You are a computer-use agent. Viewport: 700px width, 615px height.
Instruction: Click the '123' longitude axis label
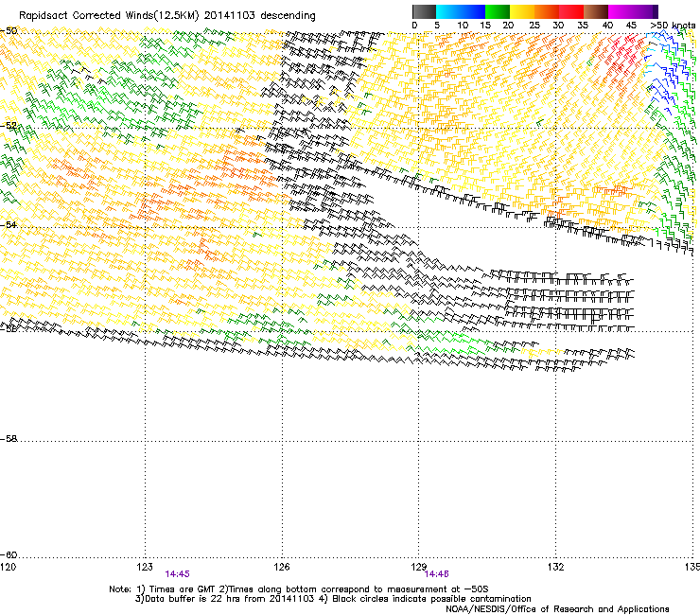pos(145,567)
